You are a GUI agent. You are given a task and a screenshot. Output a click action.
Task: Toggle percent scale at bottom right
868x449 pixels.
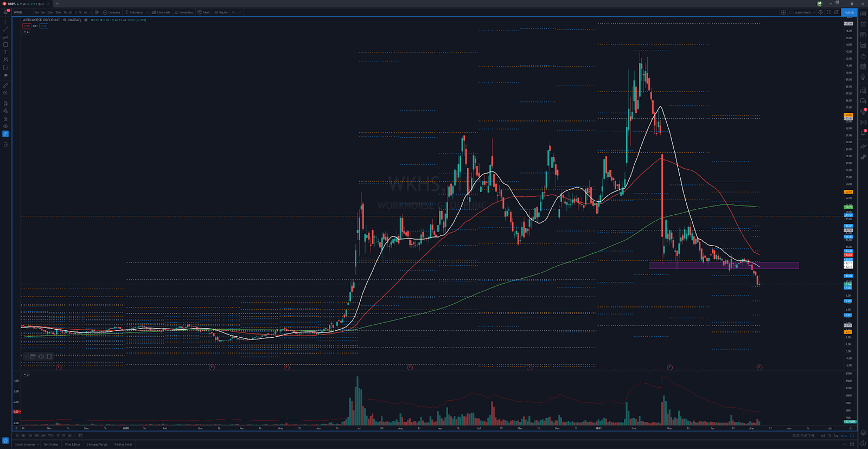tap(829, 435)
